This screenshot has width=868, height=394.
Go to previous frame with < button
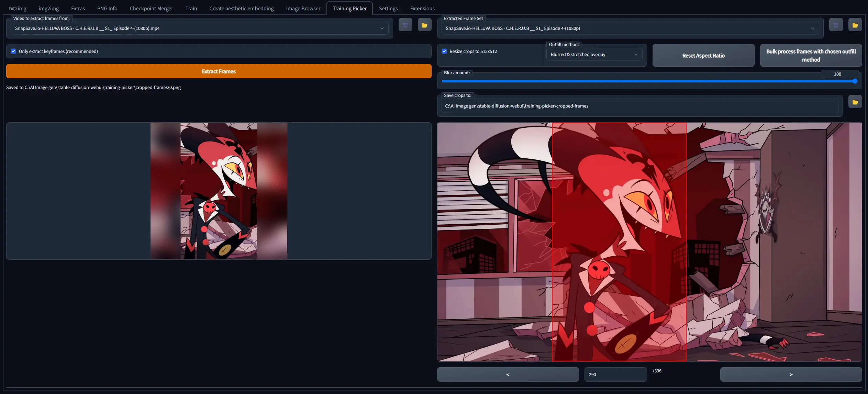point(508,374)
